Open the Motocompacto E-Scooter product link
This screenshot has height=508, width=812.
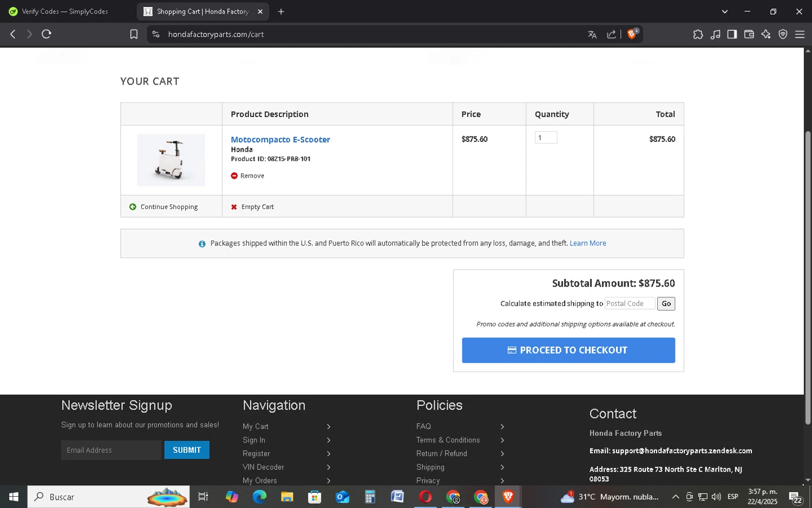(280, 139)
